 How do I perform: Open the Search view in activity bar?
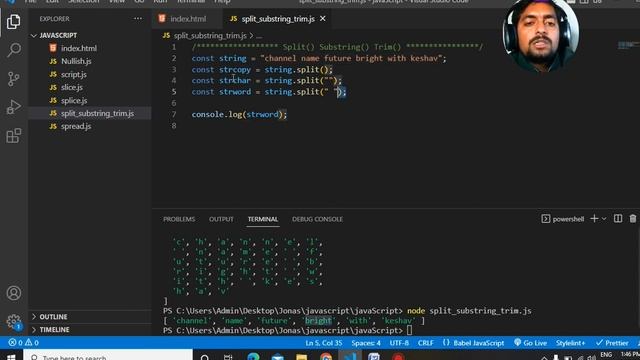tap(13, 50)
